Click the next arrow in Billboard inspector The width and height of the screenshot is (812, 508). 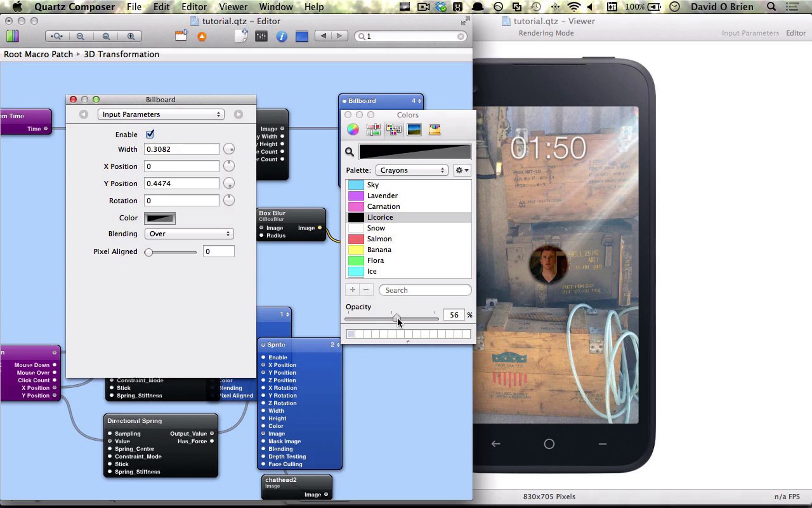point(238,114)
